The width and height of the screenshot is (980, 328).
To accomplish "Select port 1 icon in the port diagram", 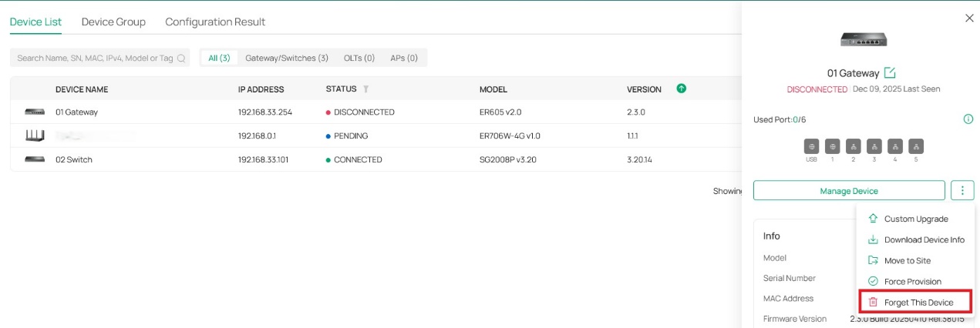I will (833, 146).
